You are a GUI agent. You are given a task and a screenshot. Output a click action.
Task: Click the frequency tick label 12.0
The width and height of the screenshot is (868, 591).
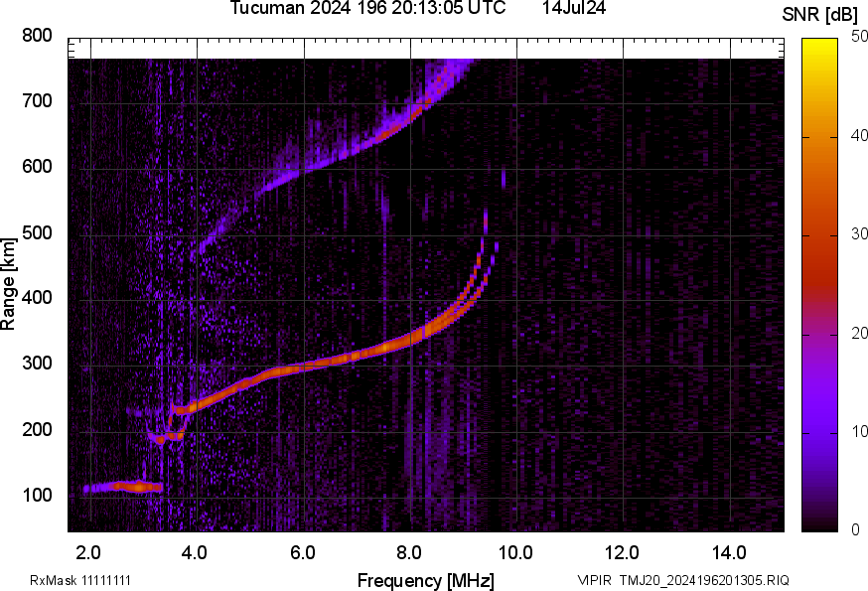click(x=623, y=553)
